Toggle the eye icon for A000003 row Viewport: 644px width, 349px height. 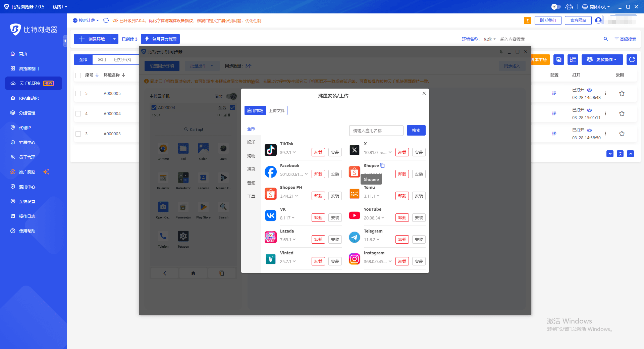pyautogui.click(x=589, y=130)
